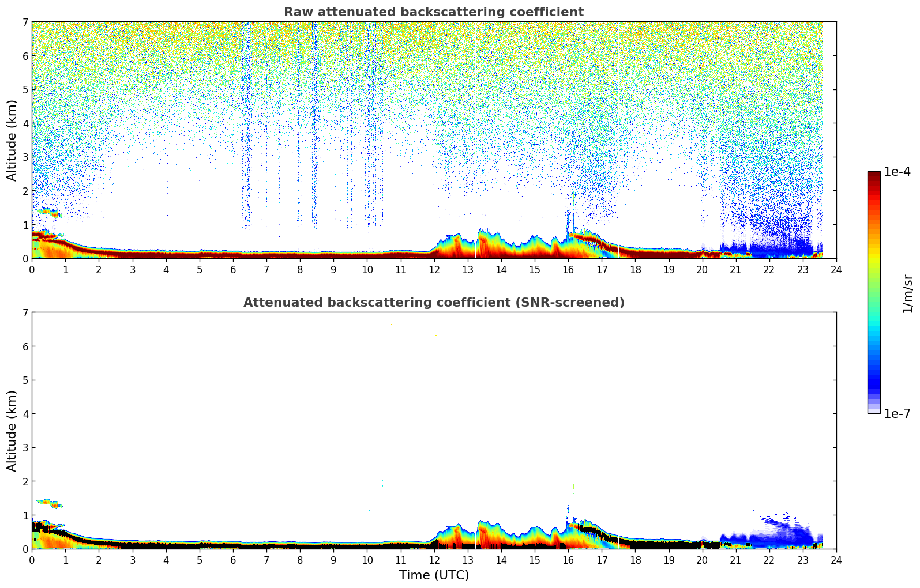This screenshot has height=588, width=920.
Task: Click the "Time (UTC)" axis label
Action: click(434, 575)
